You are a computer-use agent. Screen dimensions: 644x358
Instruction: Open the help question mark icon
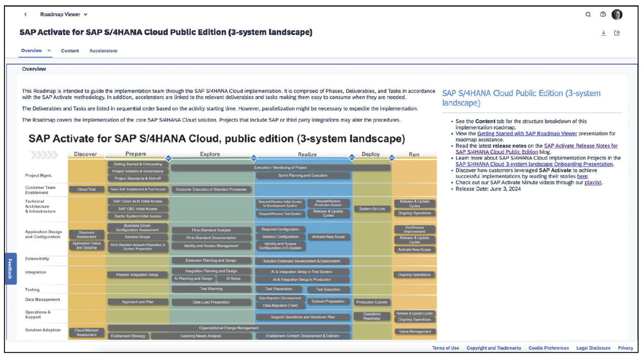603,14
